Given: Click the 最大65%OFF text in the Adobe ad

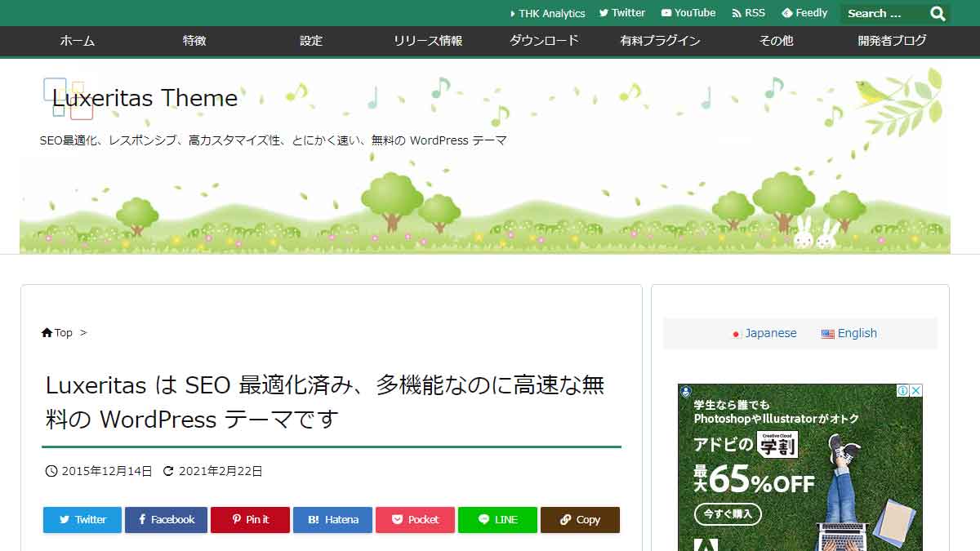Looking at the screenshot, I should tap(753, 481).
